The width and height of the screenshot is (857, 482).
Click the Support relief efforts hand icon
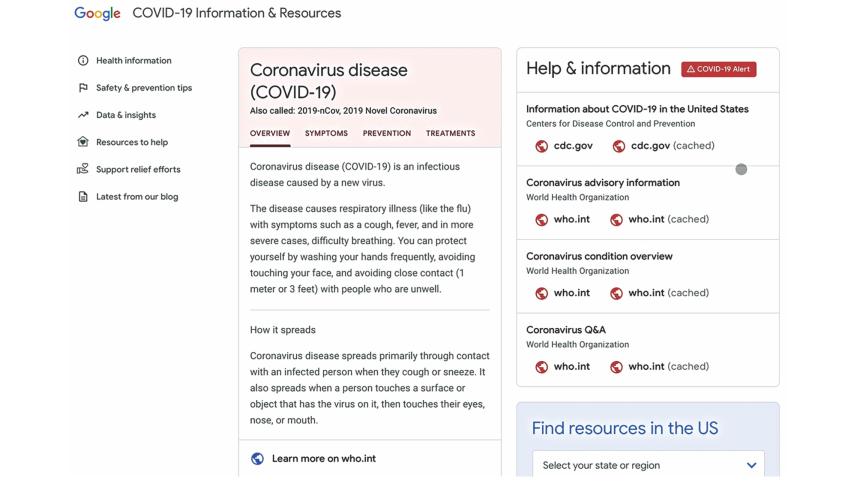[x=83, y=169]
